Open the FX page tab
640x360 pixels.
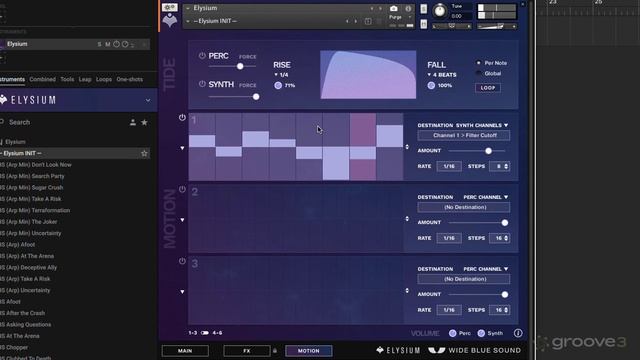tap(247, 351)
